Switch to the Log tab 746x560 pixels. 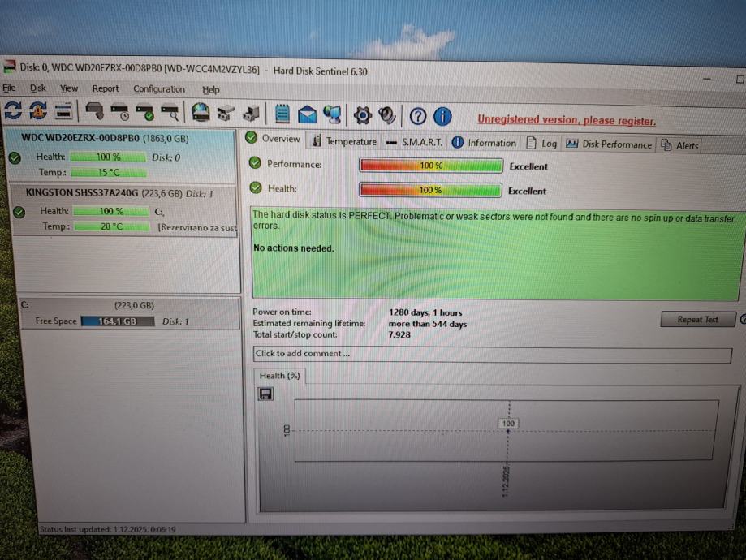(x=542, y=143)
